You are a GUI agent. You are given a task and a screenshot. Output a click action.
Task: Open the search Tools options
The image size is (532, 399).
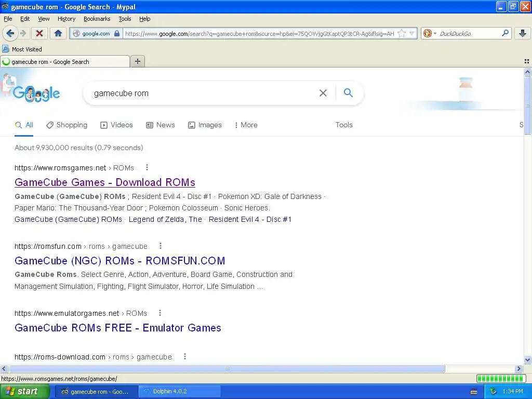pyautogui.click(x=344, y=125)
